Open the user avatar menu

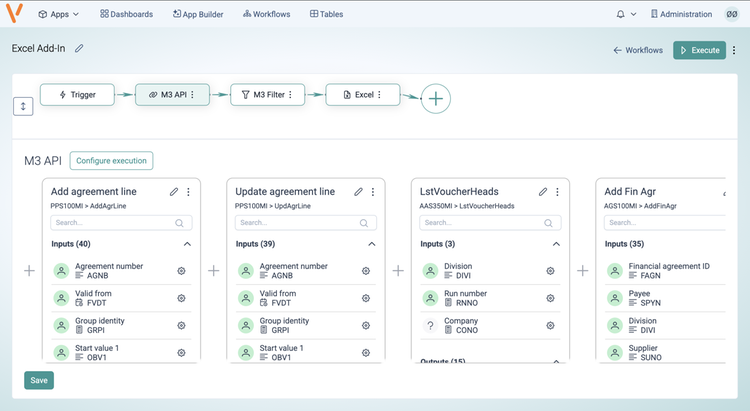[732, 14]
